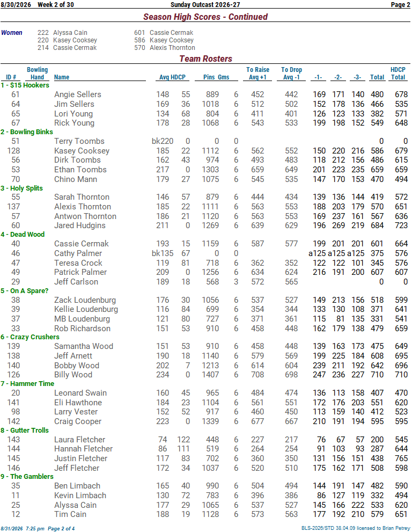Click Alyssa Cain's 222 high game entry
Viewport: 412px width, 532px height.
point(62,33)
